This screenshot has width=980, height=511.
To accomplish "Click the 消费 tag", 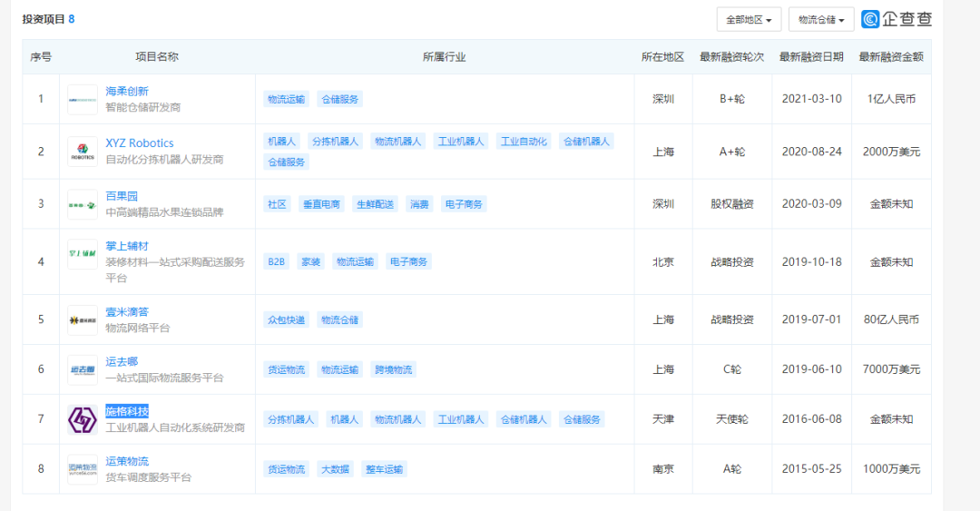I will [x=419, y=204].
